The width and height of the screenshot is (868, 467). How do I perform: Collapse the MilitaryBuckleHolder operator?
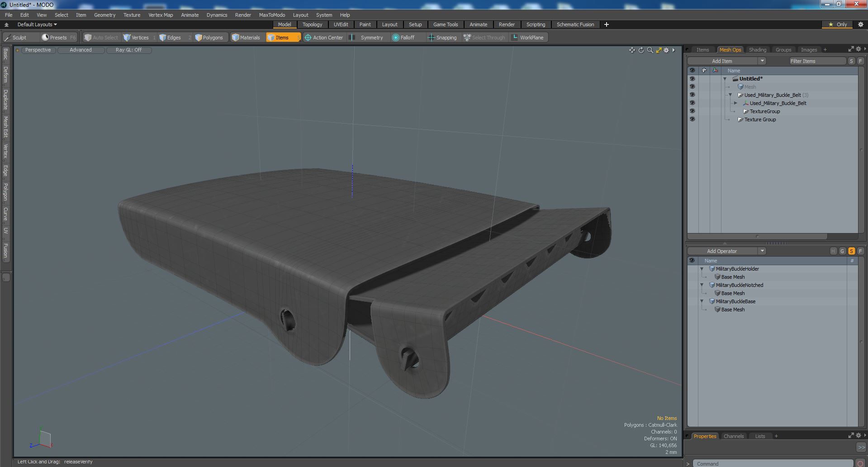point(702,269)
